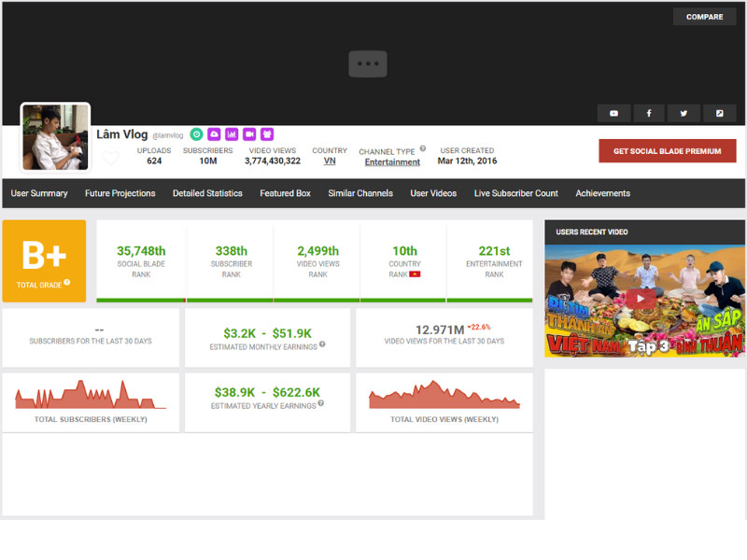Open the Facebook social link icon

[648, 113]
